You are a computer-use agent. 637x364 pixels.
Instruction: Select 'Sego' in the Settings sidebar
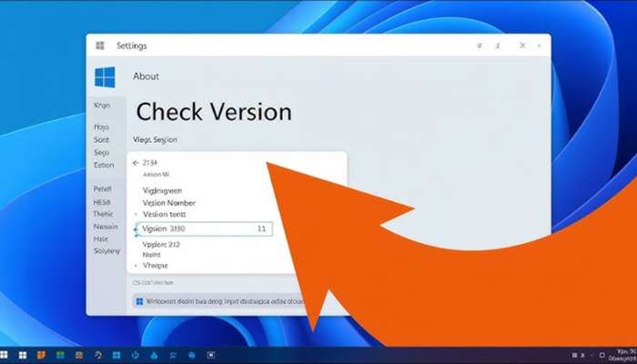(x=101, y=153)
